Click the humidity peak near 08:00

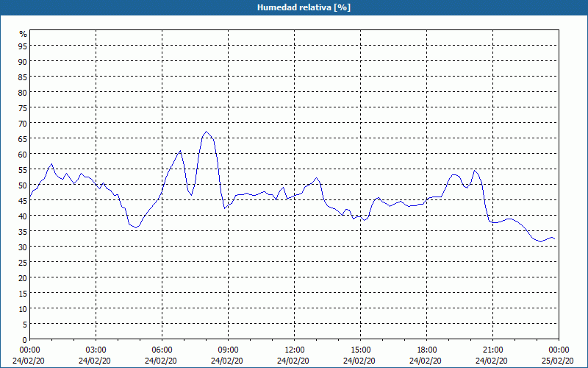(x=206, y=132)
